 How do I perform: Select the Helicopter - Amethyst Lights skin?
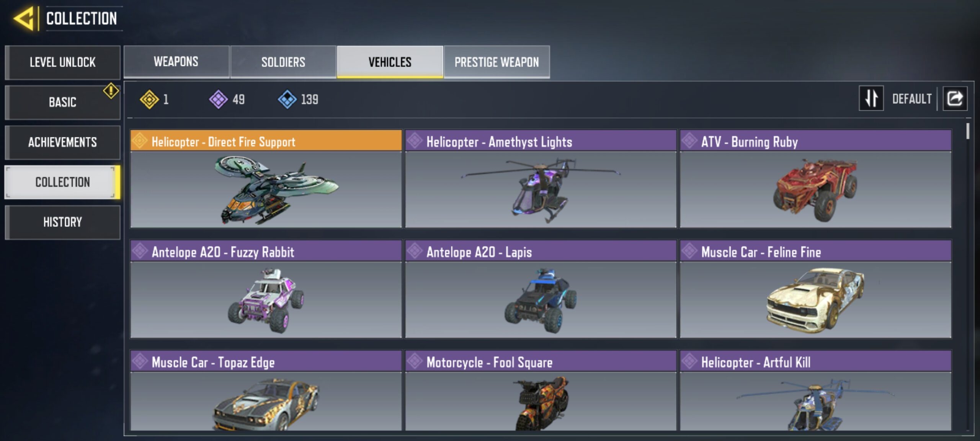(541, 179)
